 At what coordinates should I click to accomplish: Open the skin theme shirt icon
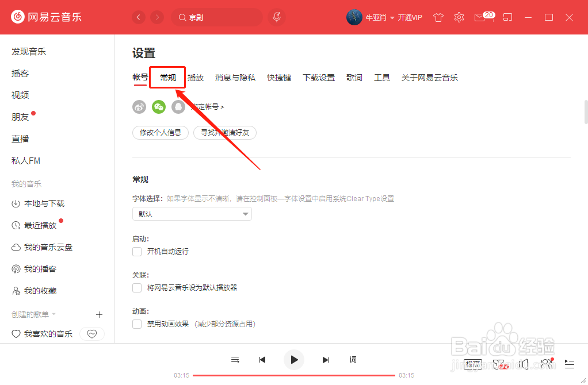point(438,17)
